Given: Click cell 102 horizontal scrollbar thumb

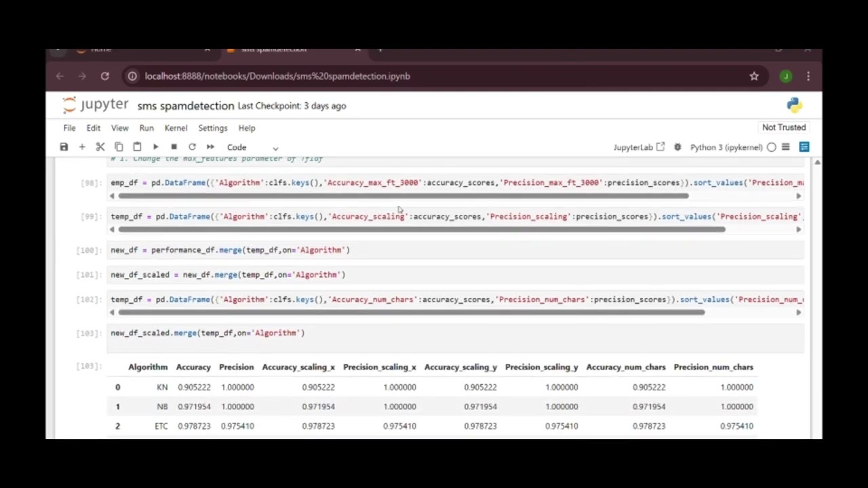Looking at the screenshot, I should coord(412,312).
